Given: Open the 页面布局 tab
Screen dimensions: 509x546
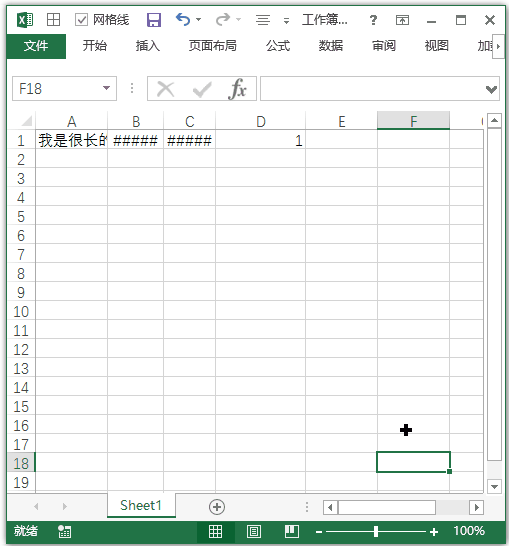Looking at the screenshot, I should (212, 46).
